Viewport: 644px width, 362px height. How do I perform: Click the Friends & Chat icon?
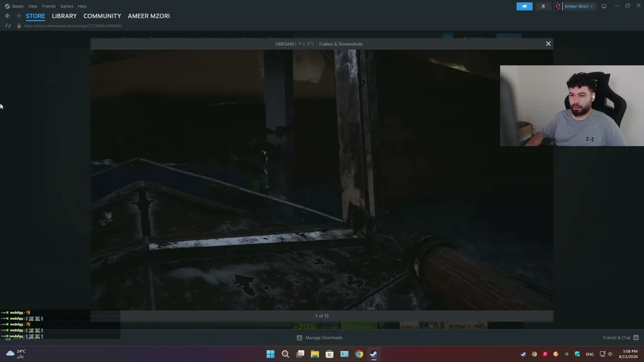tap(636, 338)
